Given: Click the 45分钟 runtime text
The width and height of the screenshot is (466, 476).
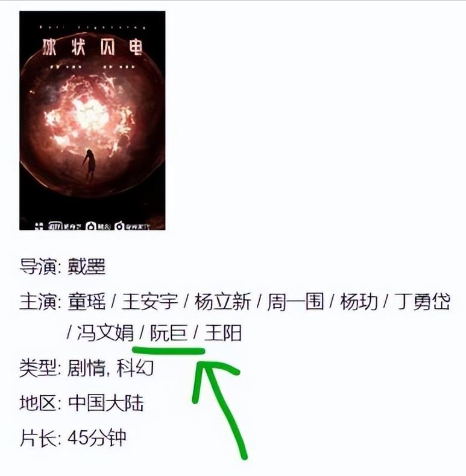Looking at the screenshot, I should tap(97, 438).
